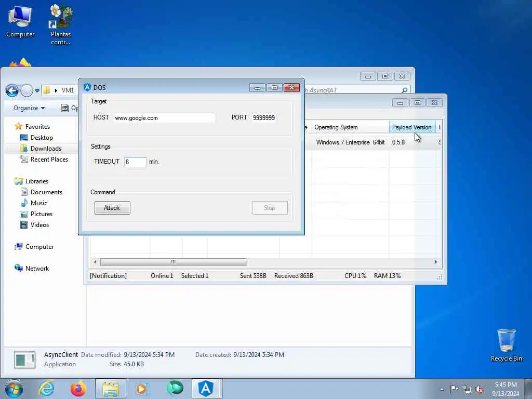This screenshot has height=399, width=532.
Task: Open Action Center flag icon in tray
Action: (454, 389)
